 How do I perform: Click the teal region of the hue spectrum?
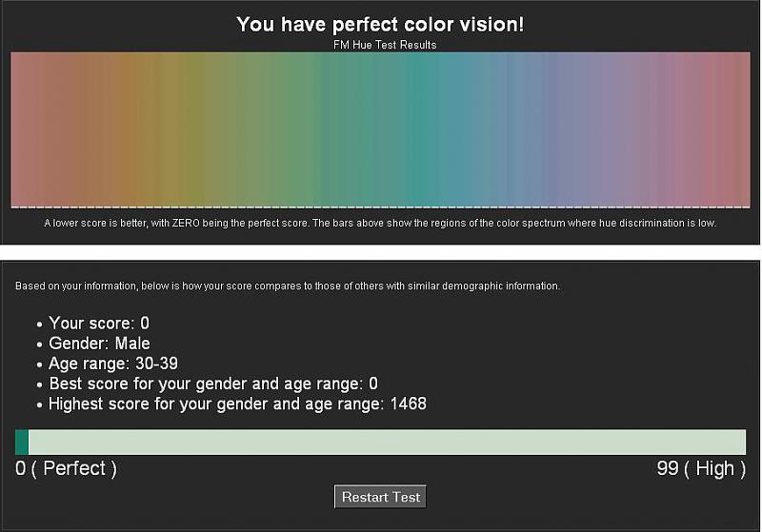pos(424,128)
